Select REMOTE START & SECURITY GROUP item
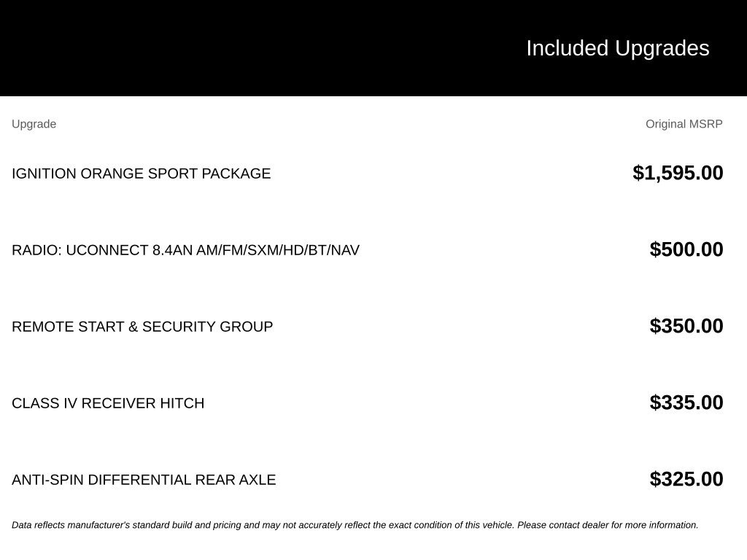 [142, 327]
